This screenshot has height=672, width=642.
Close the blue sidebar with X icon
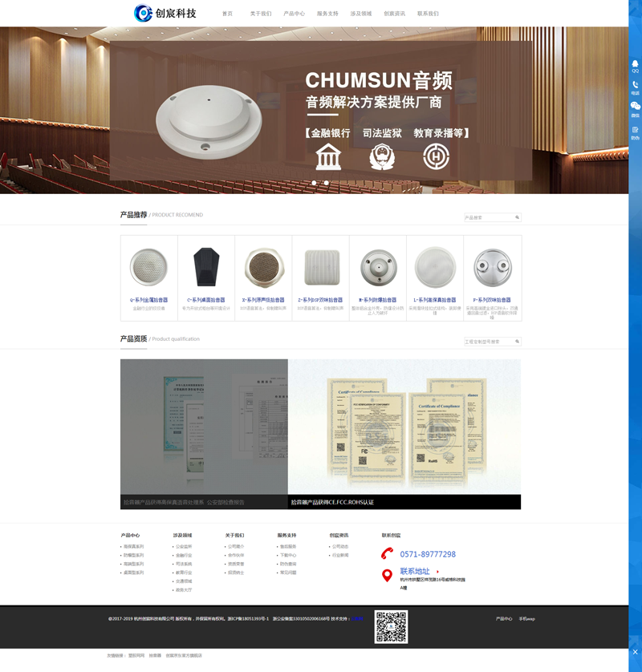(x=635, y=652)
